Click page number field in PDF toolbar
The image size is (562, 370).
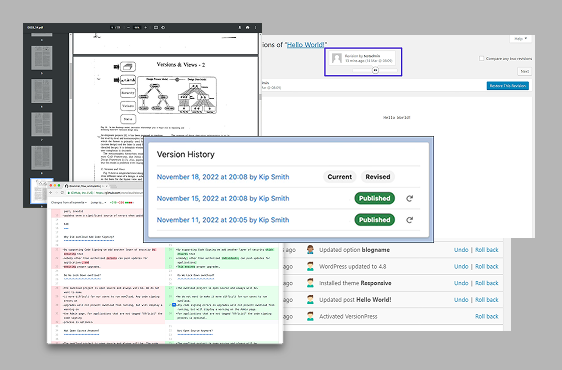[x=112, y=28]
